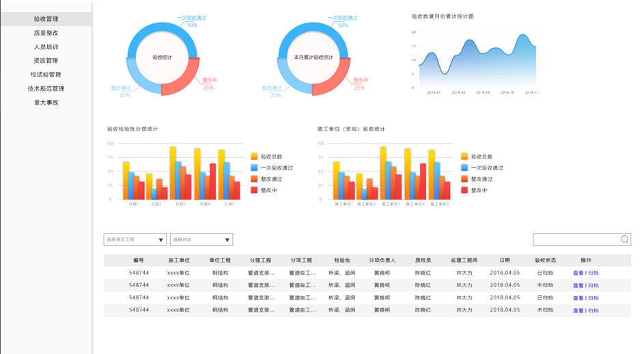Click the 验收检验批分部统计 chart title
Screen dimensions: 644x354
pos(132,129)
